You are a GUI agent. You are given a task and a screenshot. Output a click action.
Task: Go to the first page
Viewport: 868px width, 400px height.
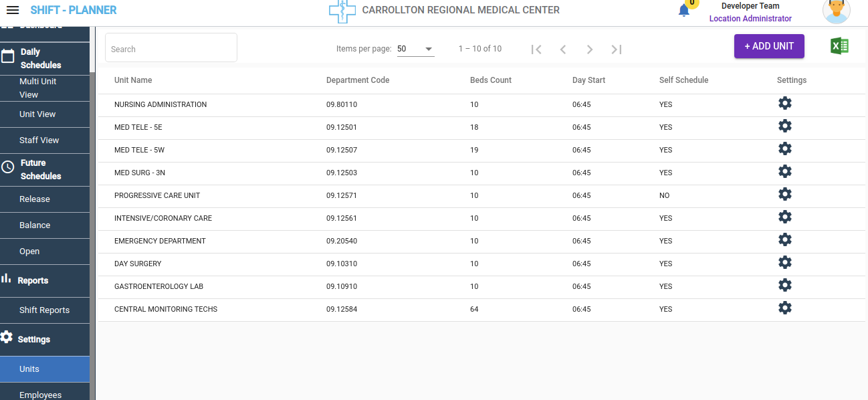coord(536,49)
